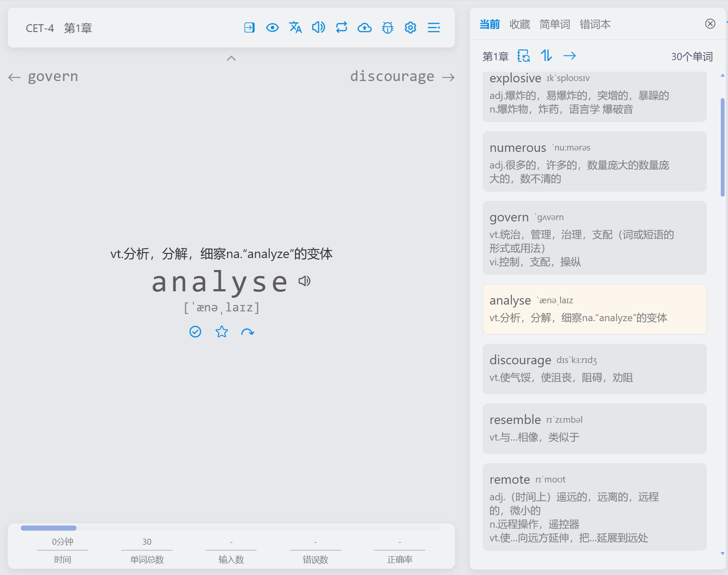
Task: Star the word analyse as favorite
Action: [x=222, y=332]
